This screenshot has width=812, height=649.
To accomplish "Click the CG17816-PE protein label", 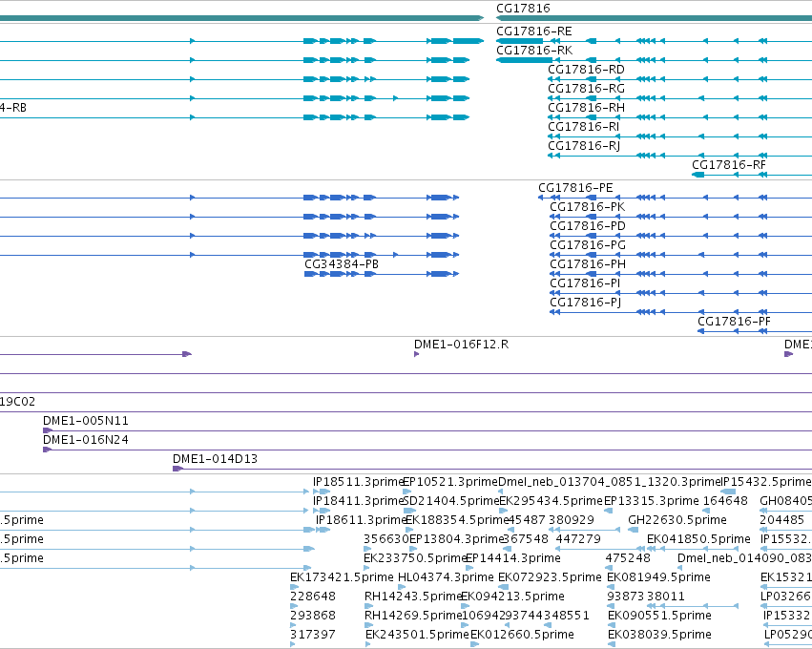I will click(575, 188).
